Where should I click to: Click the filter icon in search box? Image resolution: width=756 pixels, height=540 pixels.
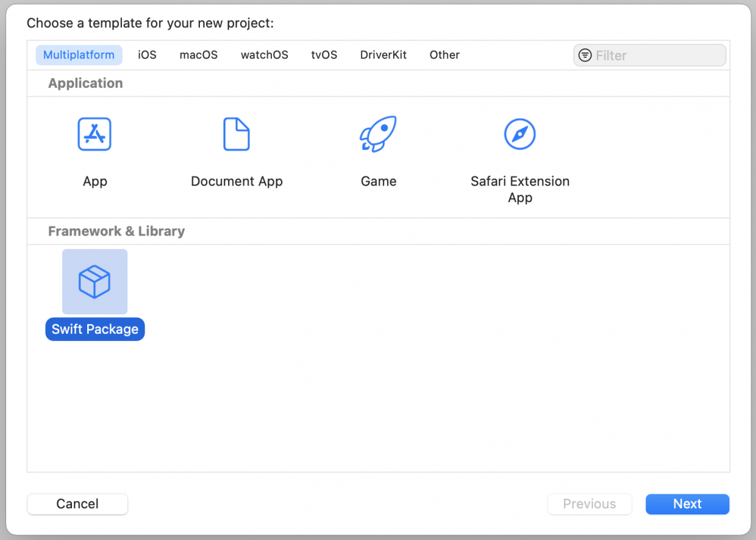(x=585, y=56)
